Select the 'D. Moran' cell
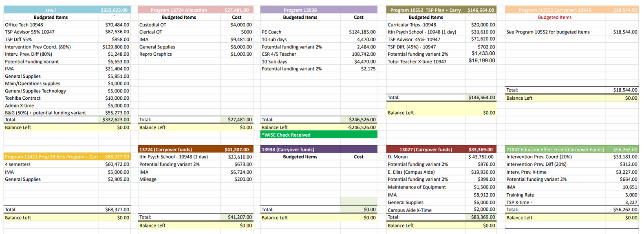This screenshot has height=234, width=644. [x=426, y=157]
